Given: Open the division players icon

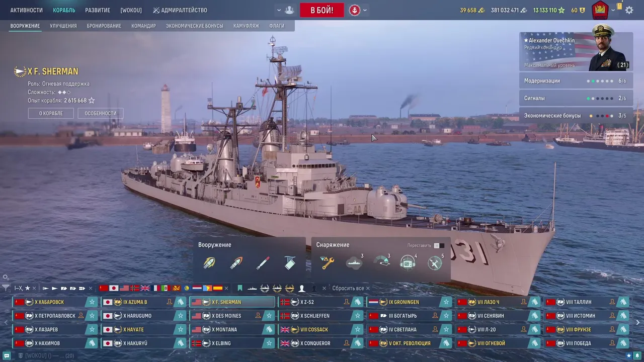Looking at the screenshot, I should [289, 10].
